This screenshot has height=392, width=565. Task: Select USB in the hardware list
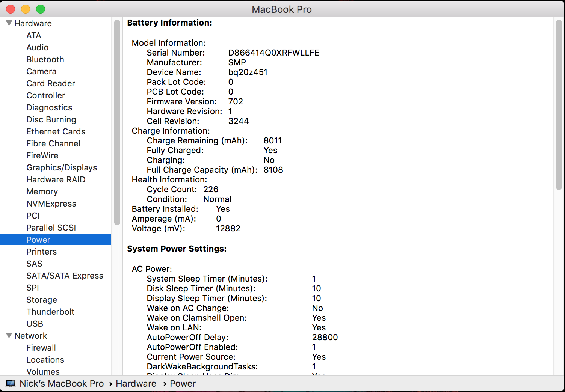pyautogui.click(x=35, y=324)
